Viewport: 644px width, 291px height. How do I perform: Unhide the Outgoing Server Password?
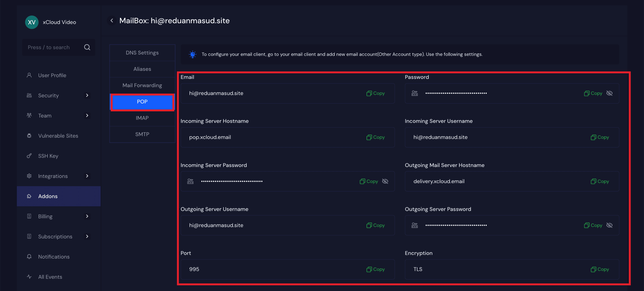[610, 225]
